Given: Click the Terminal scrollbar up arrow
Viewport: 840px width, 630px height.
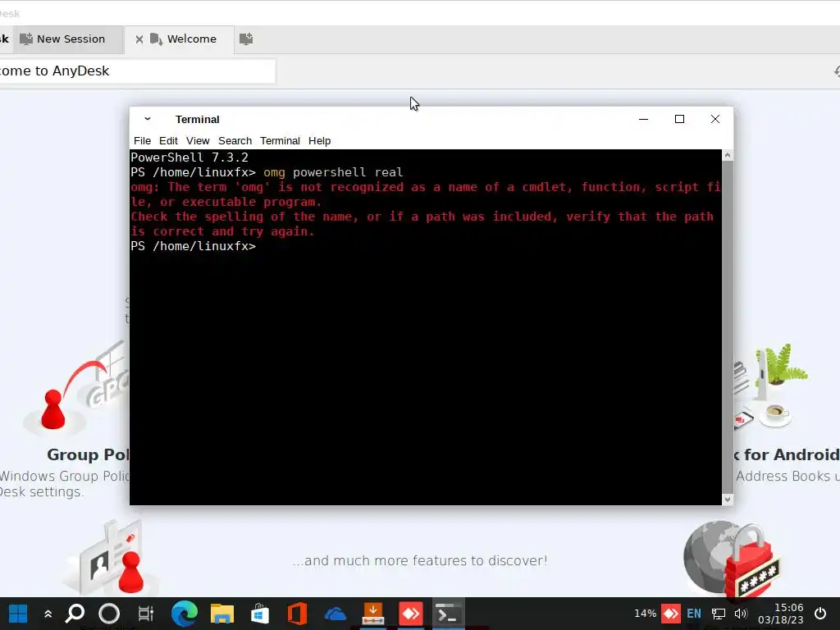Looking at the screenshot, I should [x=728, y=155].
